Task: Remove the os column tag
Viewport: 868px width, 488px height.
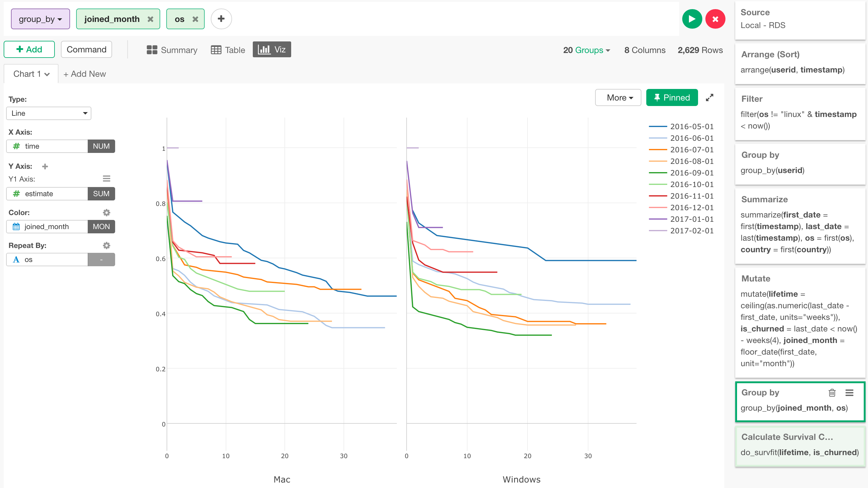Action: coord(195,19)
